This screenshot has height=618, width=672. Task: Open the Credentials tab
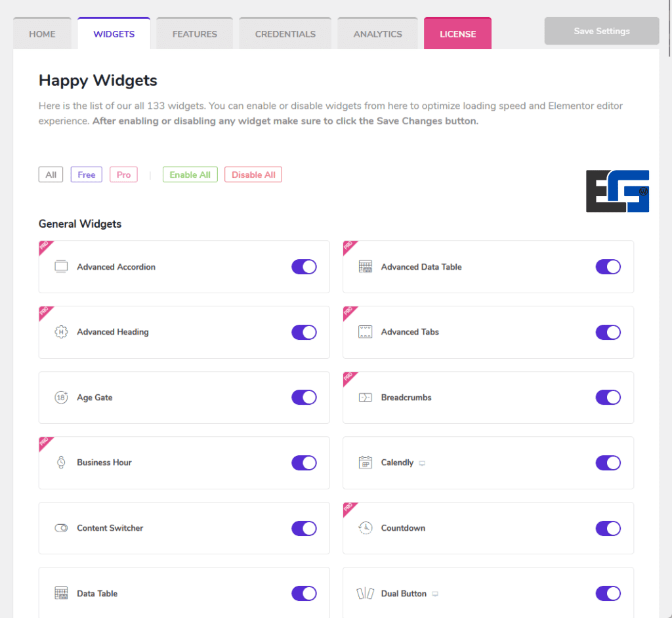(285, 34)
